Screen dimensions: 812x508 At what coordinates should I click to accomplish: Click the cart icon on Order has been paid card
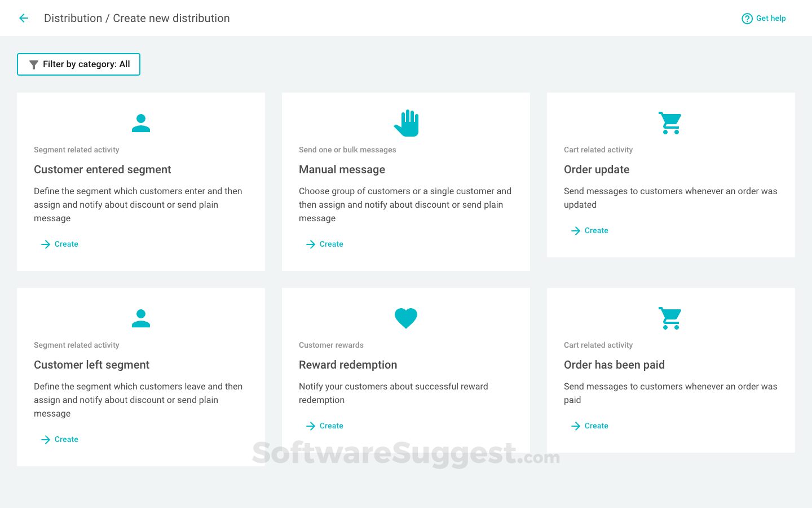670,318
